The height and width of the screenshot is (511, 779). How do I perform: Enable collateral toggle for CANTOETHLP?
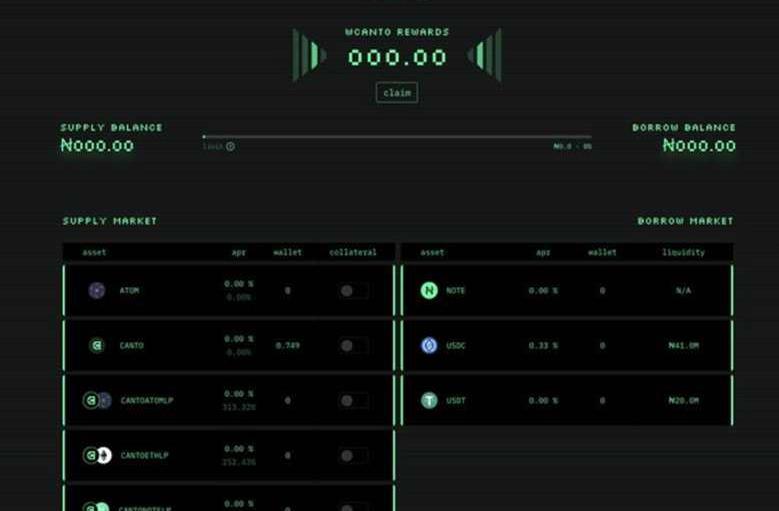(350, 456)
